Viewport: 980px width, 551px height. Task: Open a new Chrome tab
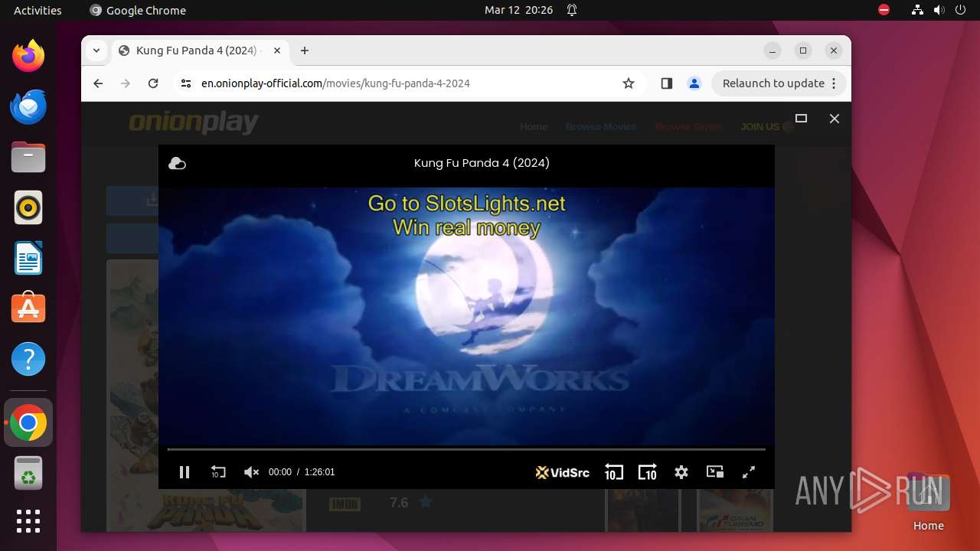pos(305,51)
